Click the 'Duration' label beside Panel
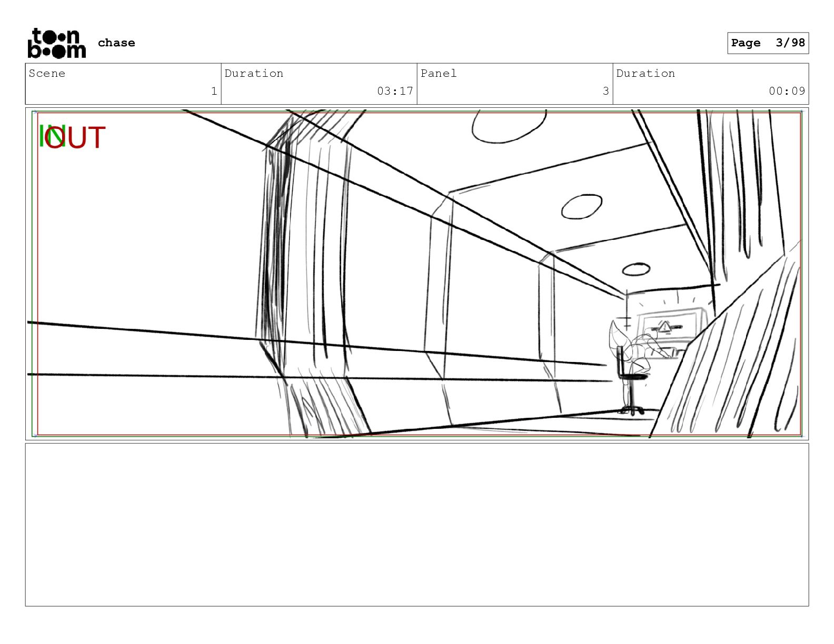 646,74
